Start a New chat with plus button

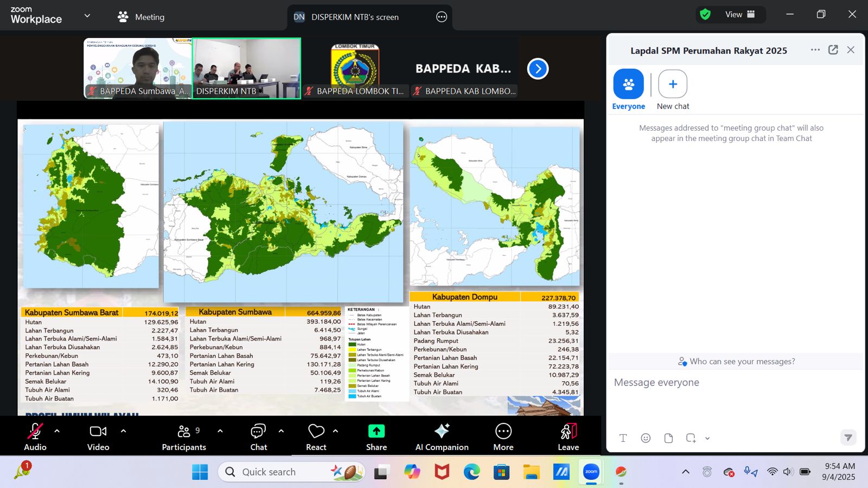point(672,85)
